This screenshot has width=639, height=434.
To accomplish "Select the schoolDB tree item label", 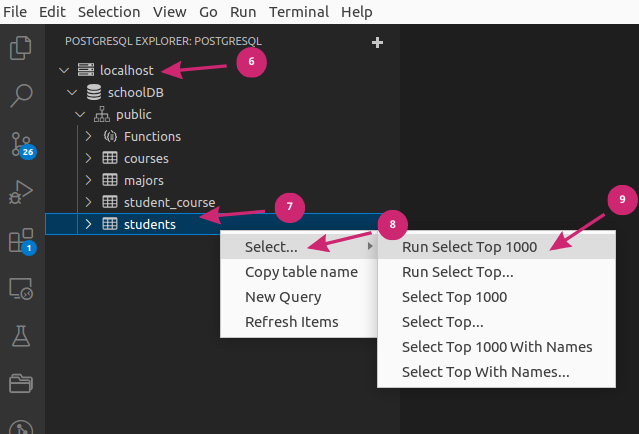I will pos(136,93).
